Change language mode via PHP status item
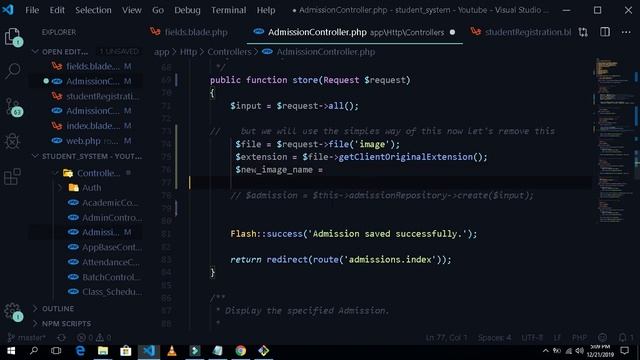Screen dimensions: 640x360 [x=579, y=338]
